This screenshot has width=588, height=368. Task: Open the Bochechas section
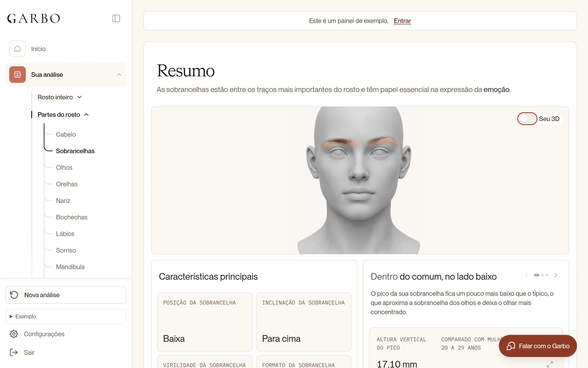tap(72, 217)
